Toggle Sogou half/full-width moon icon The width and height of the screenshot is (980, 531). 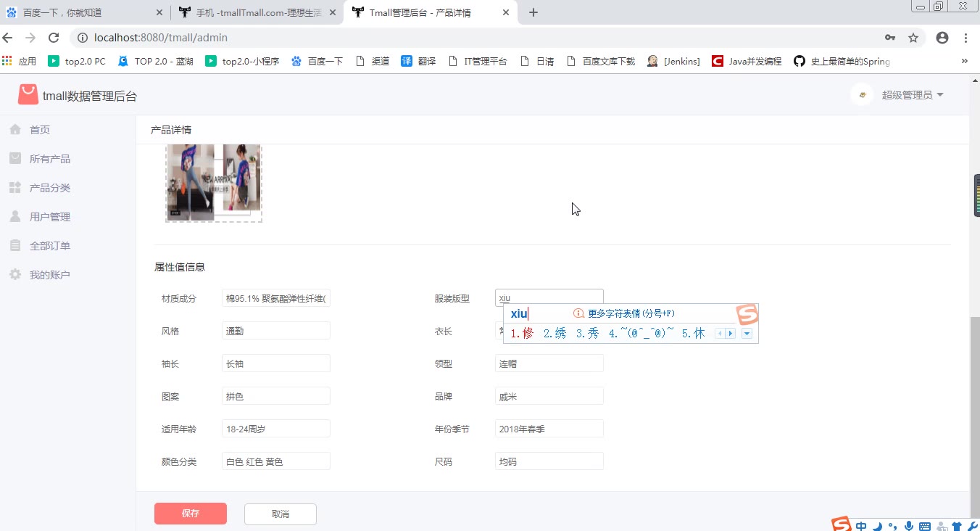tap(877, 526)
